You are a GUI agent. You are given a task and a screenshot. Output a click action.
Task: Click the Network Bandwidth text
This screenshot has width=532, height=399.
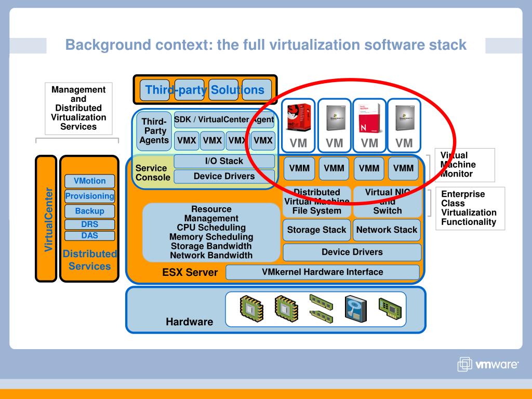211,255
